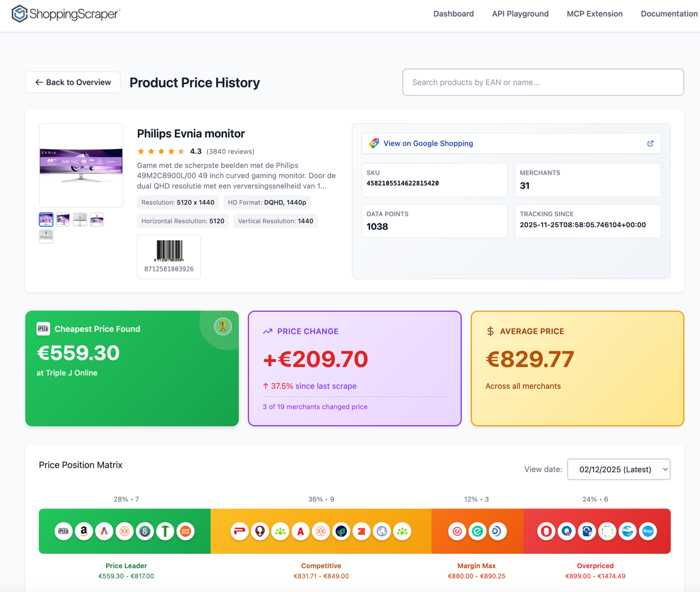Select the orange Coolblue logo in Price Leader
This screenshot has height=592, width=700.
[x=186, y=531]
